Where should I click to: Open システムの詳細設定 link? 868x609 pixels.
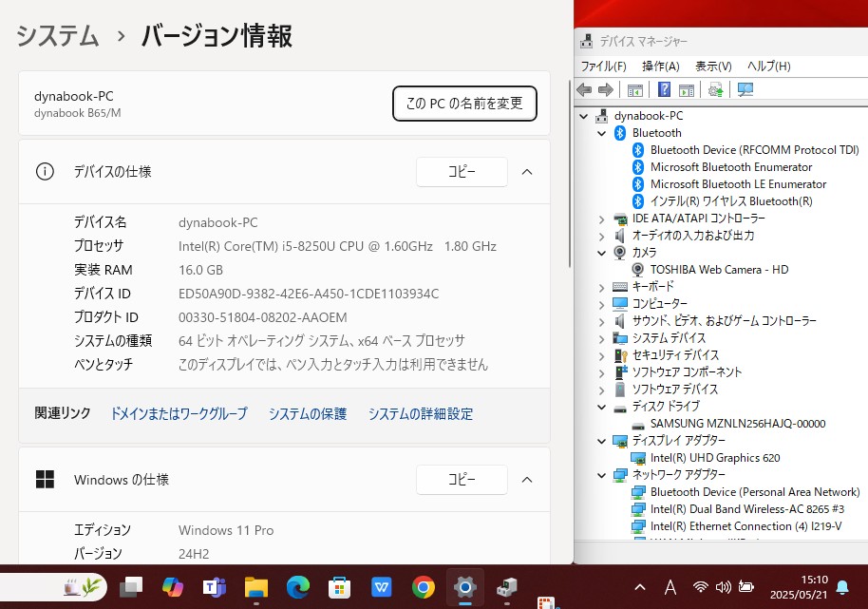coord(421,413)
